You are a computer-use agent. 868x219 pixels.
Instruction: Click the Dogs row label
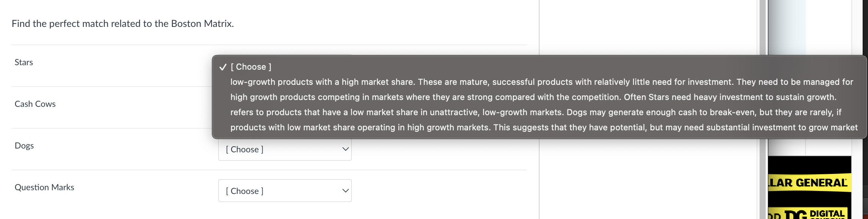coord(24,145)
